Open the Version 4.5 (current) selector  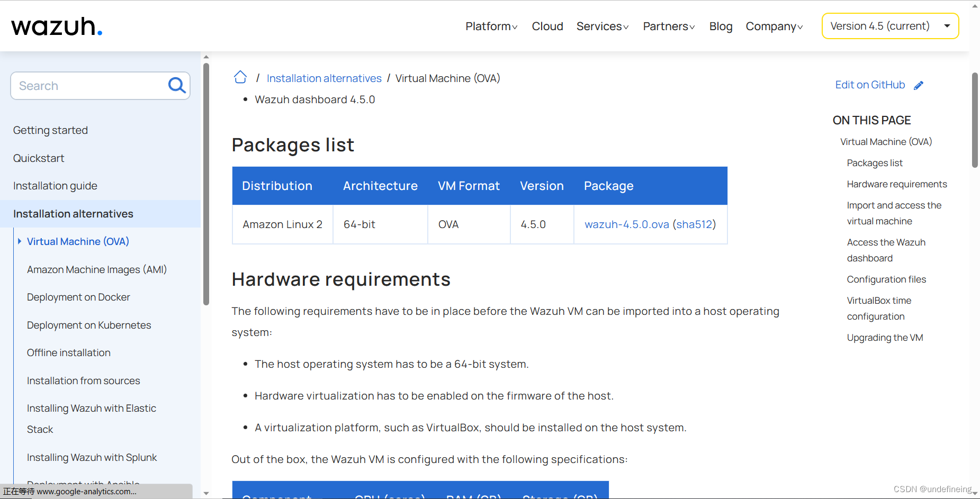pos(890,26)
